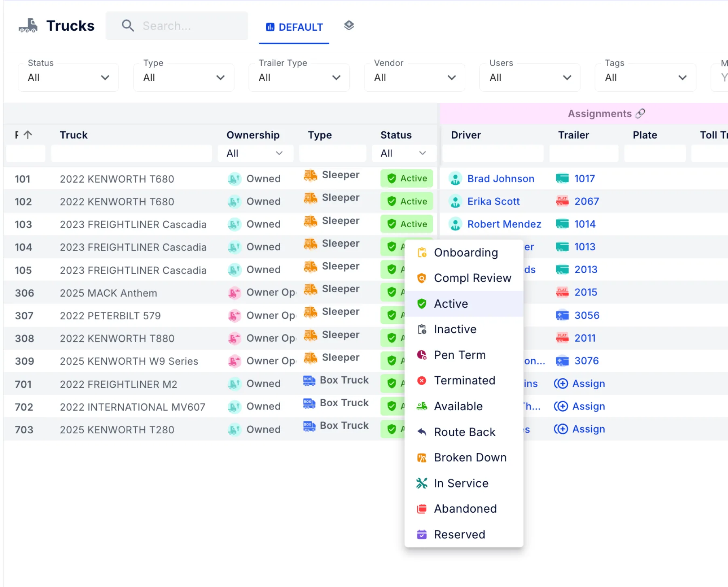Click the reefer trailer icon beside 3056
The width and height of the screenshot is (728, 587).
click(562, 315)
